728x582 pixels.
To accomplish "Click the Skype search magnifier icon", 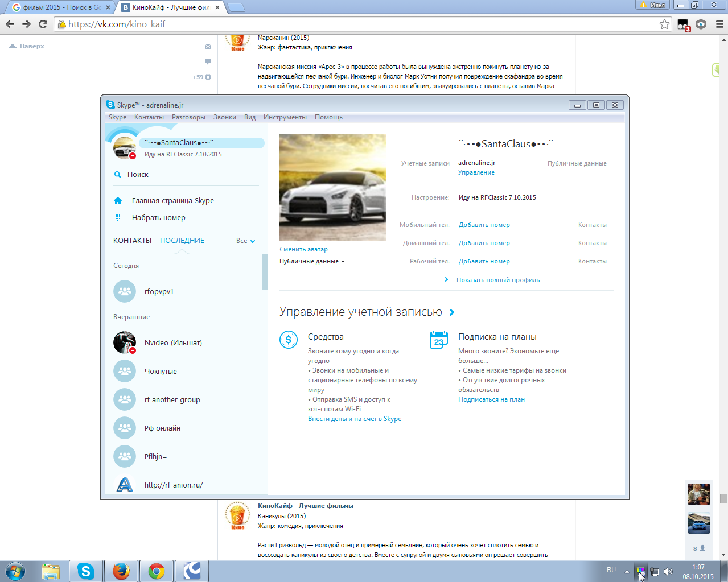I will 118,175.
